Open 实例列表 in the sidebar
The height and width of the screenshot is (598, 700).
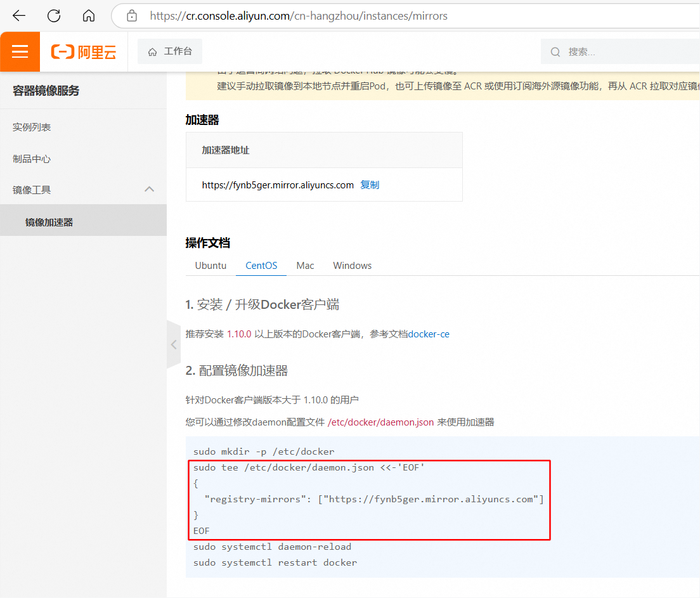click(x=32, y=127)
